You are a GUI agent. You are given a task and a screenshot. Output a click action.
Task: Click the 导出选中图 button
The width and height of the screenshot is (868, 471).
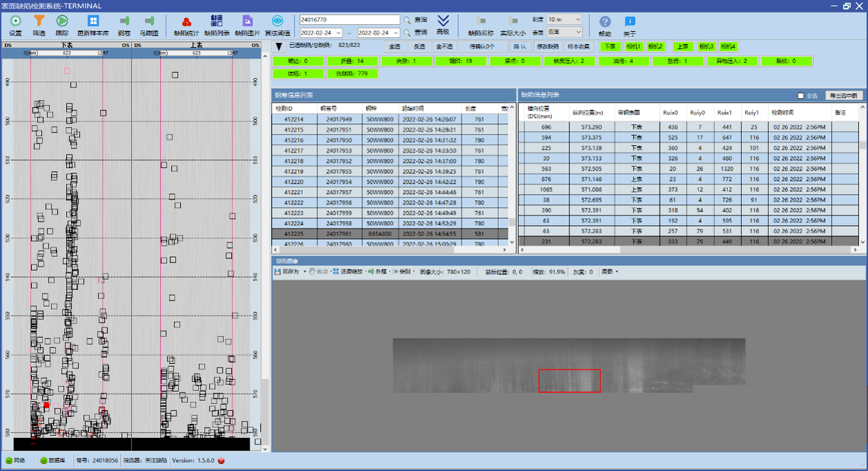point(844,95)
